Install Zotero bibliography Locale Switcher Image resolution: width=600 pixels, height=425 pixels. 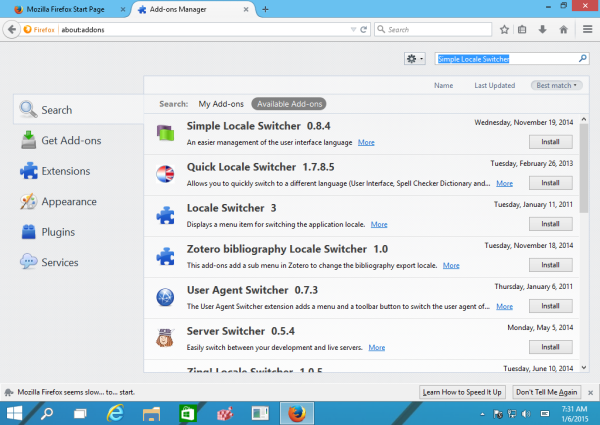551,265
